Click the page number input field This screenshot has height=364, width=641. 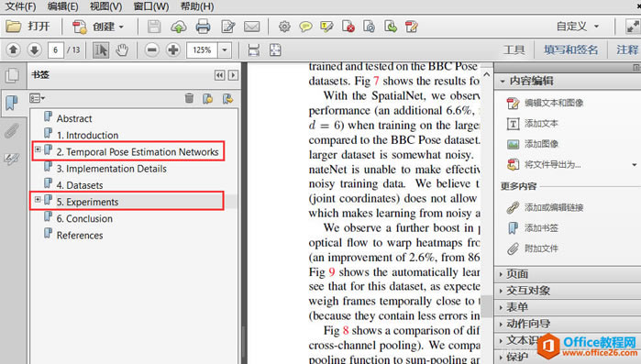pyautogui.click(x=56, y=50)
